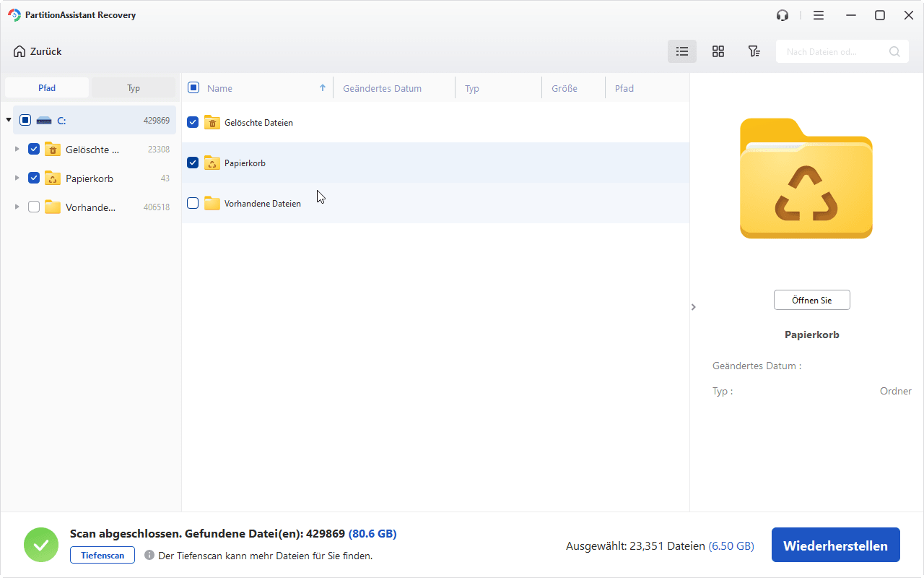Click the Ordner type value

pyautogui.click(x=896, y=391)
